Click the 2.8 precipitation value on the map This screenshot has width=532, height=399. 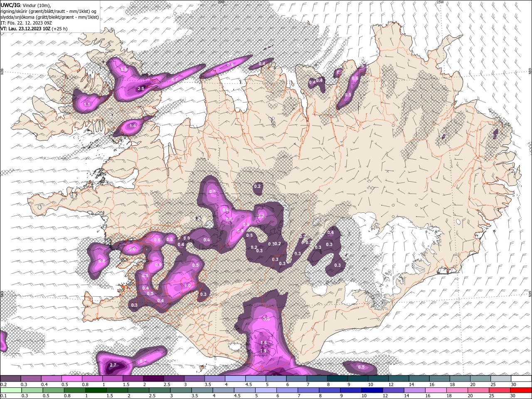pyautogui.click(x=141, y=89)
